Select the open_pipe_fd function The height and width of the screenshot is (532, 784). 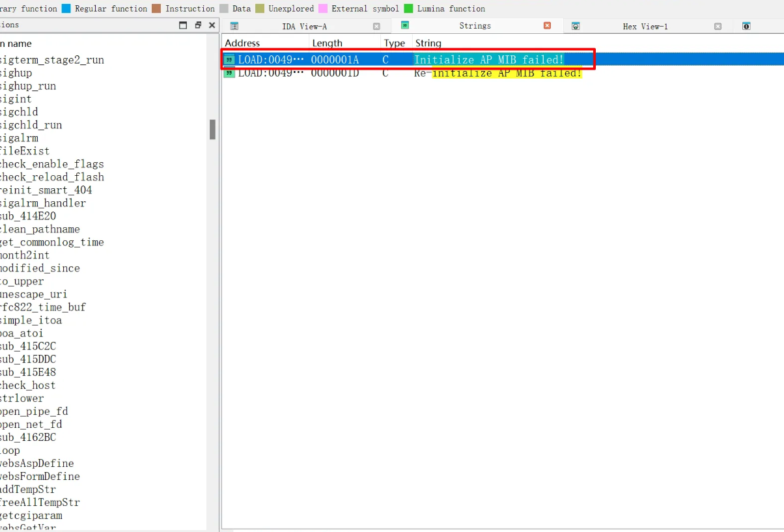(34, 412)
